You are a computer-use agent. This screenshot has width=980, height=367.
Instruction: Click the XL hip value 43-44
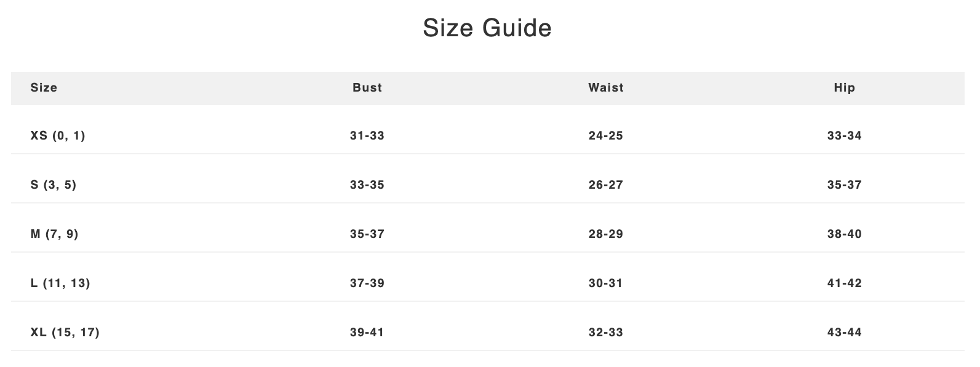844,333
